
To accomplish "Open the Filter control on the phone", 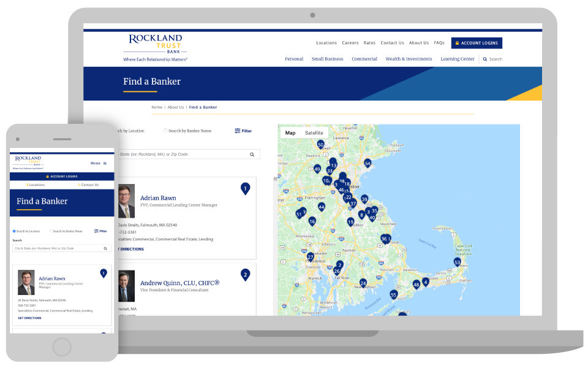I will click(x=100, y=231).
